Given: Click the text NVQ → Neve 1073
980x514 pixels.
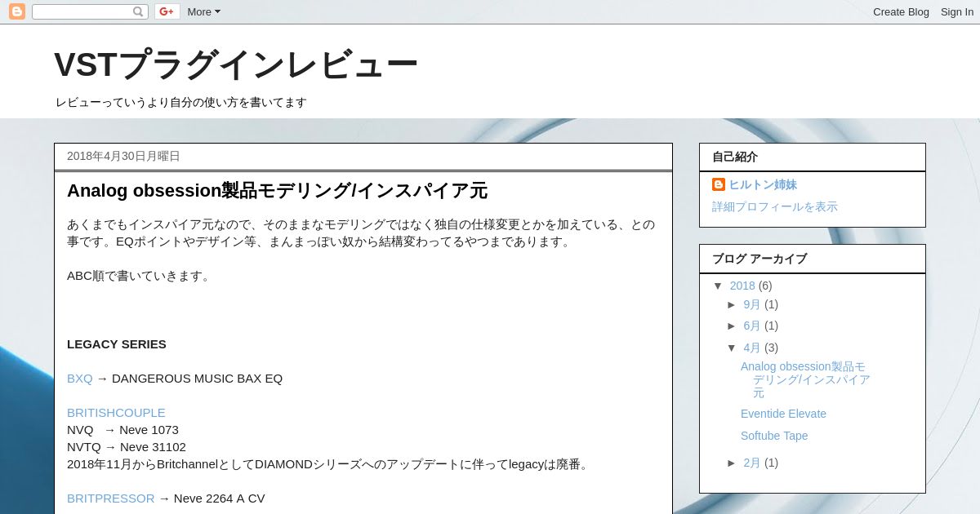Looking at the screenshot, I should coord(122,430).
